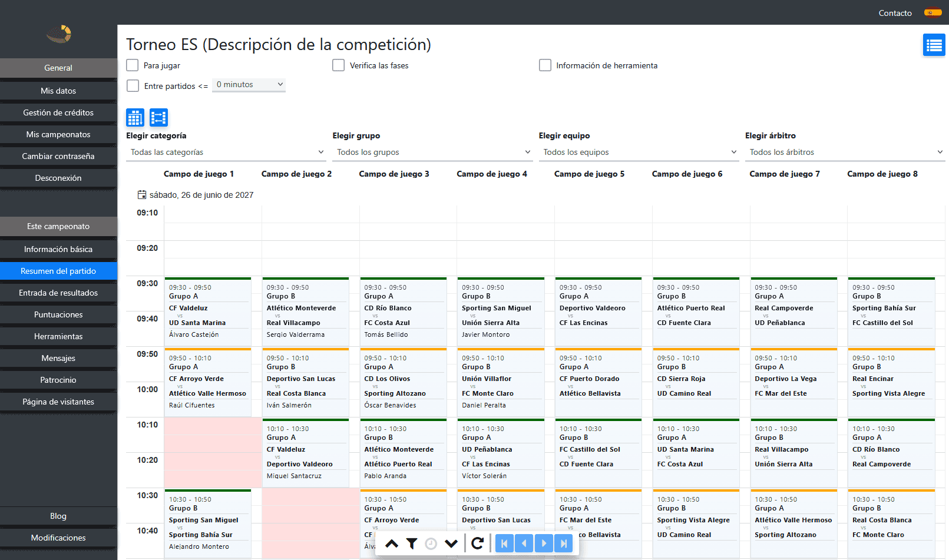This screenshot has height=560, width=949.
Task: Click the 09:10 time label
Action: pos(147,213)
